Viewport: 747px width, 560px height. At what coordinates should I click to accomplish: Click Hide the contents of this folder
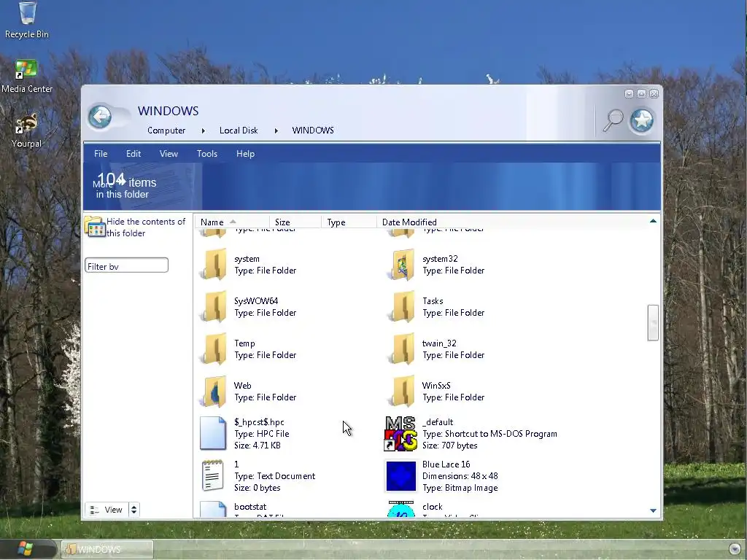coord(146,227)
